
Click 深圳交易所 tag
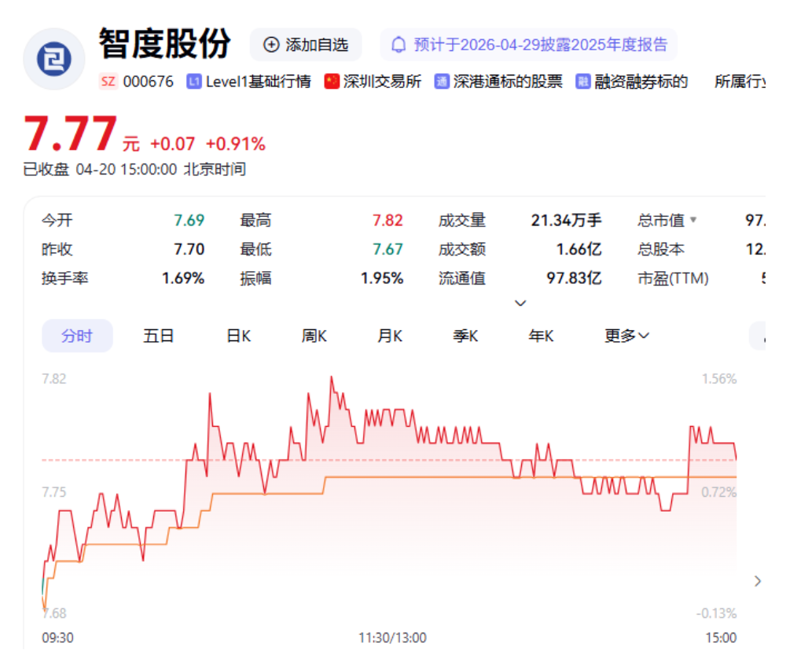(x=382, y=81)
